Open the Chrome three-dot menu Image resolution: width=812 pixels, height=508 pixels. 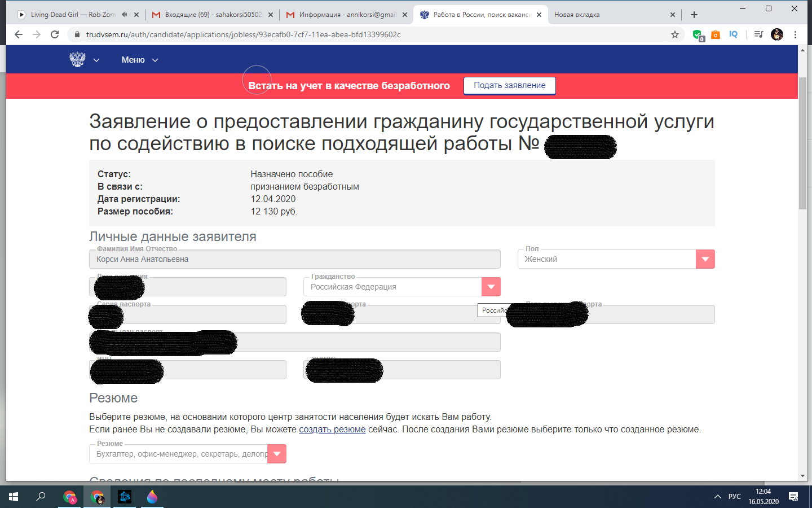(795, 34)
